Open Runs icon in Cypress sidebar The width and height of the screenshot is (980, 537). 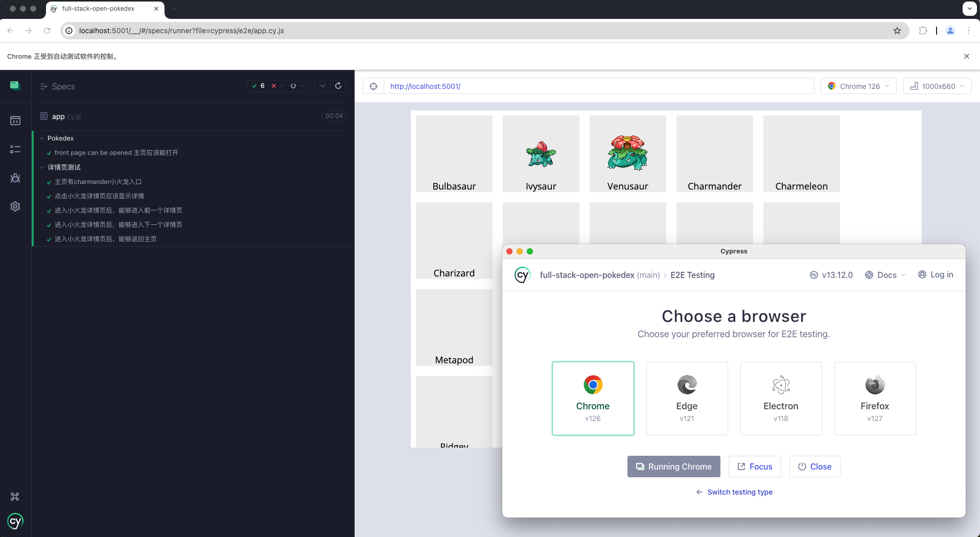tap(15, 149)
